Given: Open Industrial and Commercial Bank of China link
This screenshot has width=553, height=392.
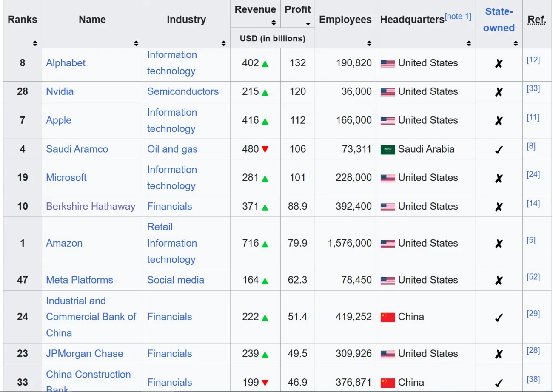Looking at the screenshot, I should click(91, 317).
